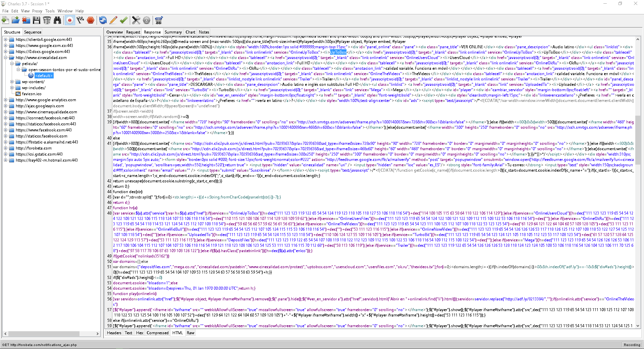Open the Edit menu
Viewport: 644px width, 349px height.
15,11
